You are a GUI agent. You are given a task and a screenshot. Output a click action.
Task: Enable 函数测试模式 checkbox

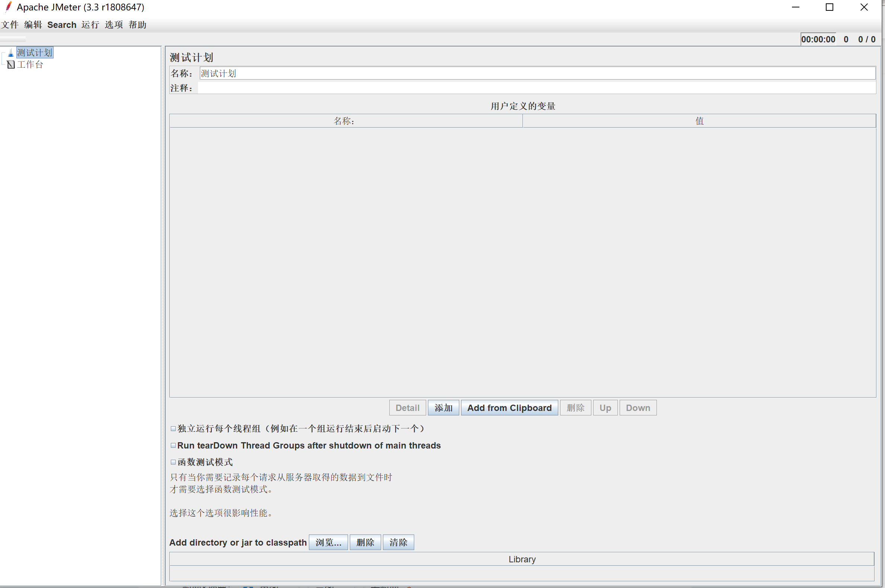click(x=173, y=462)
